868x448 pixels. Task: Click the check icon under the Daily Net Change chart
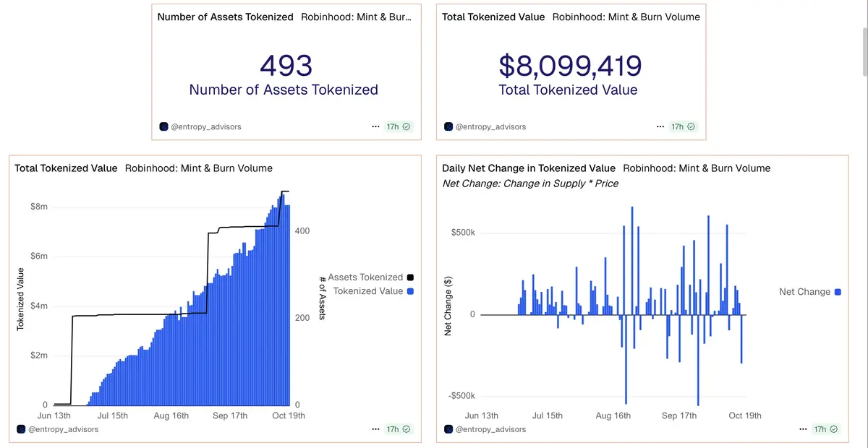[x=833, y=429]
